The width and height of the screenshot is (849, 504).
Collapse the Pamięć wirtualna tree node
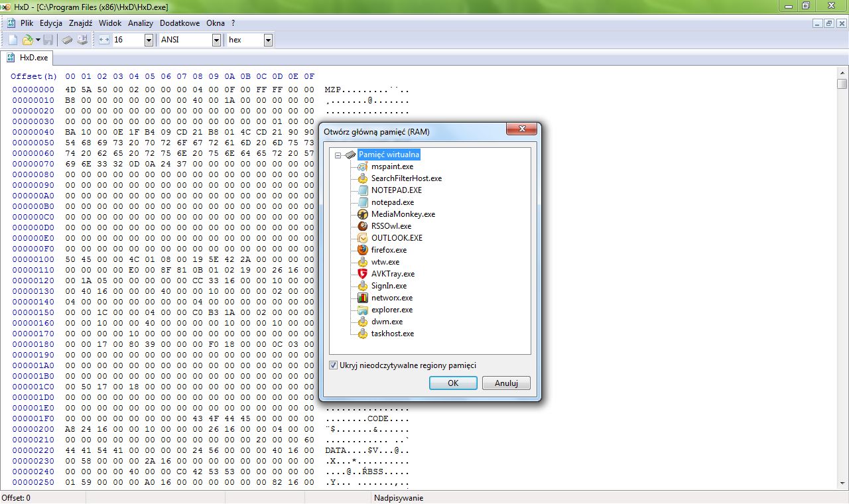pyautogui.click(x=338, y=155)
